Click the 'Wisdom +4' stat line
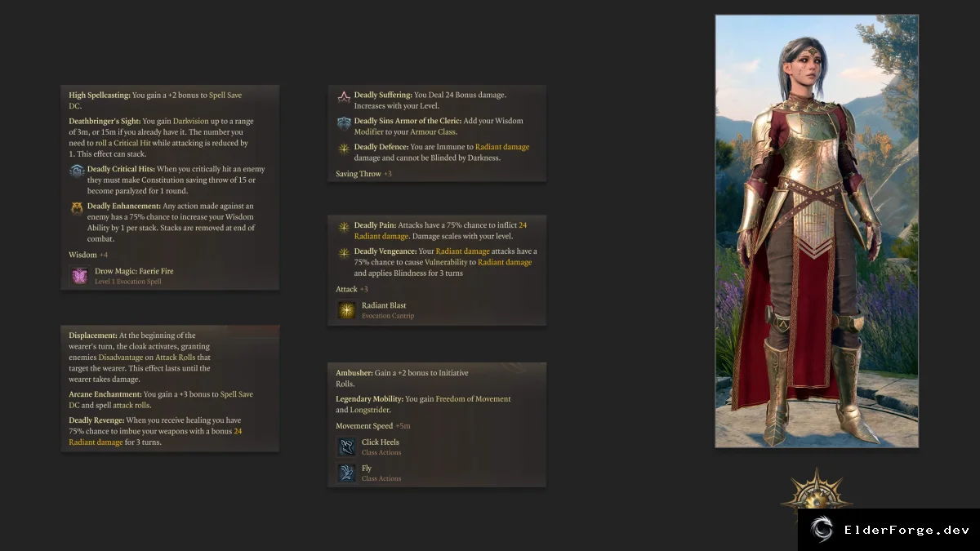980x551 pixels. (x=88, y=255)
